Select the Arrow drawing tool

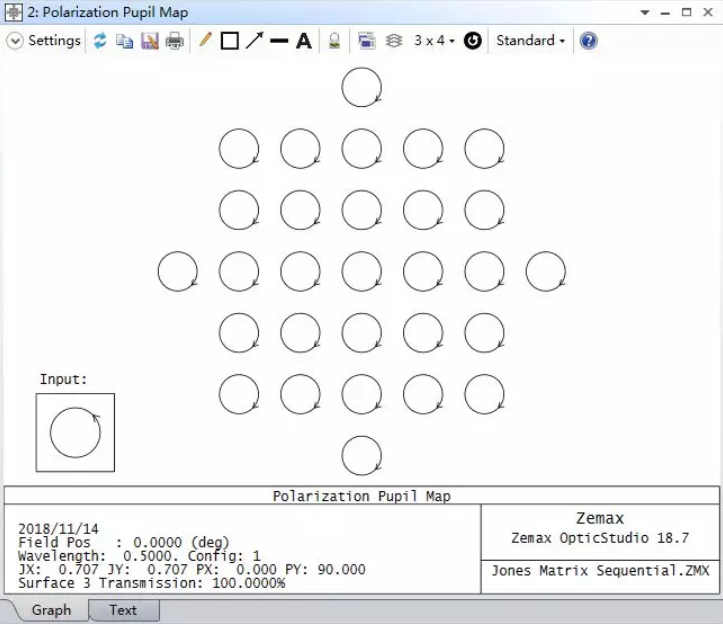point(254,41)
